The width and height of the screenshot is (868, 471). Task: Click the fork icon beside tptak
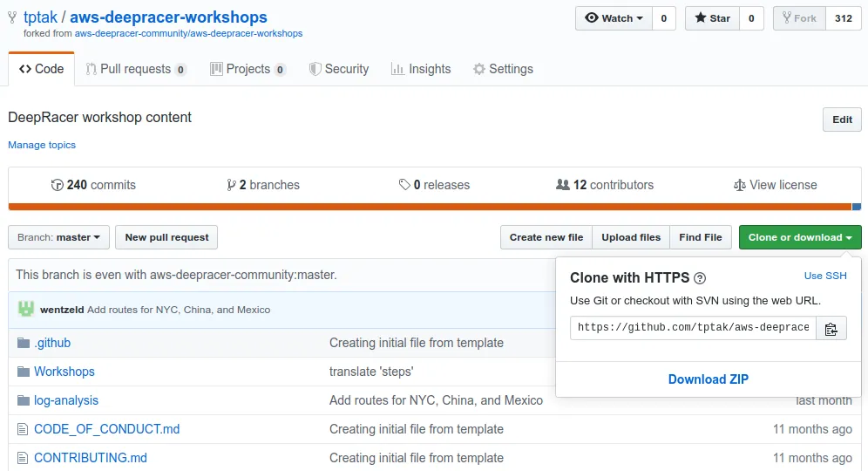click(12, 17)
